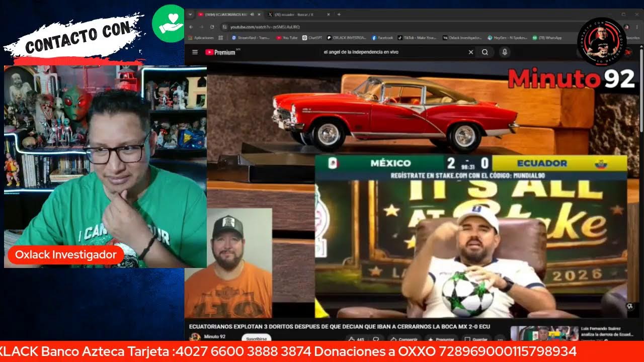The width and height of the screenshot is (644, 362).
Task: Open the Oxlack Investigador bookmark with M icon
Action: tap(463, 38)
